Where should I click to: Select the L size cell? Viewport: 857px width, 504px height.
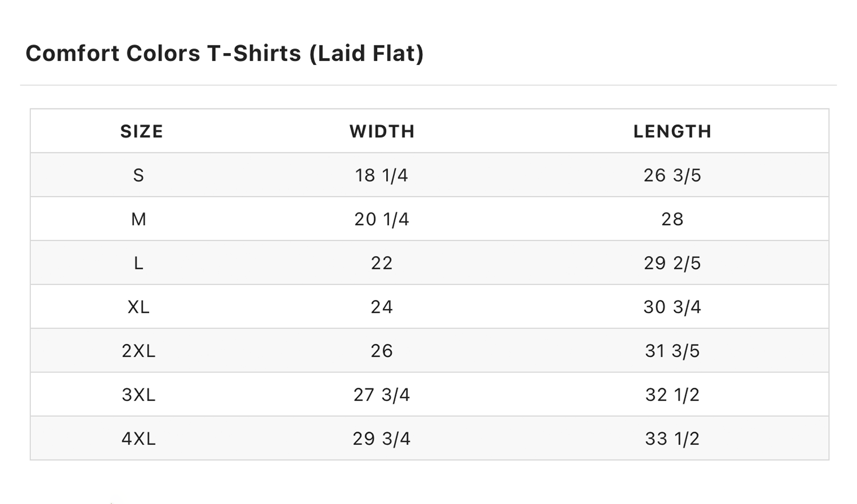(139, 263)
